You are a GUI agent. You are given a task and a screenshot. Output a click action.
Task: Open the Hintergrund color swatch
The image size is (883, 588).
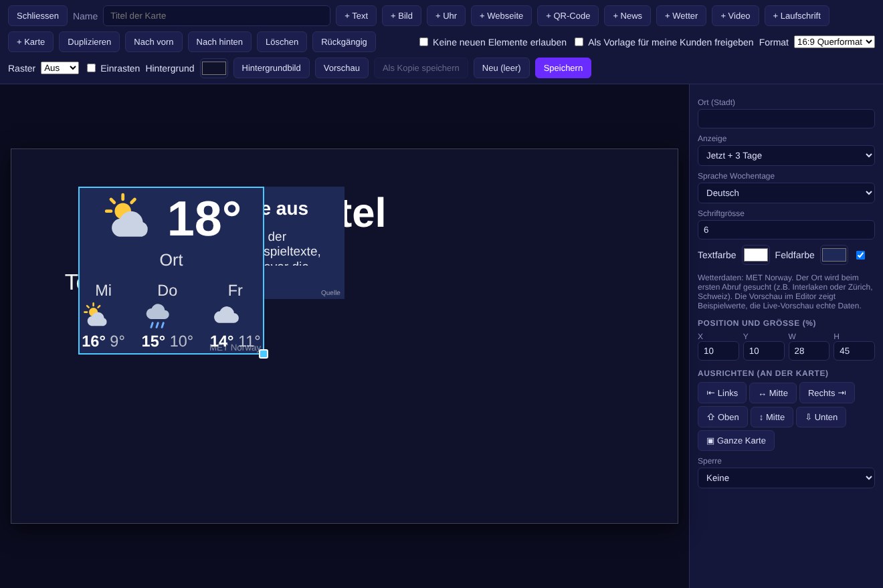[214, 68]
